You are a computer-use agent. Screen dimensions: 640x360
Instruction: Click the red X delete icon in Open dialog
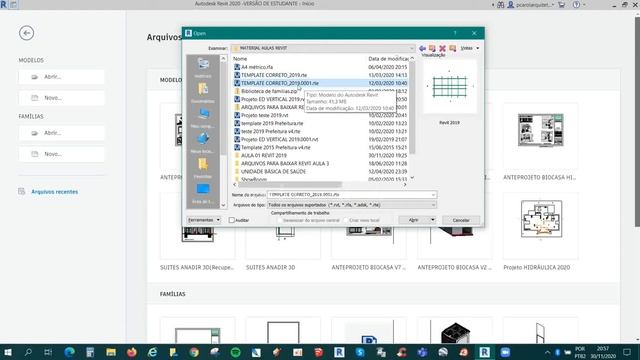pyautogui.click(x=442, y=48)
